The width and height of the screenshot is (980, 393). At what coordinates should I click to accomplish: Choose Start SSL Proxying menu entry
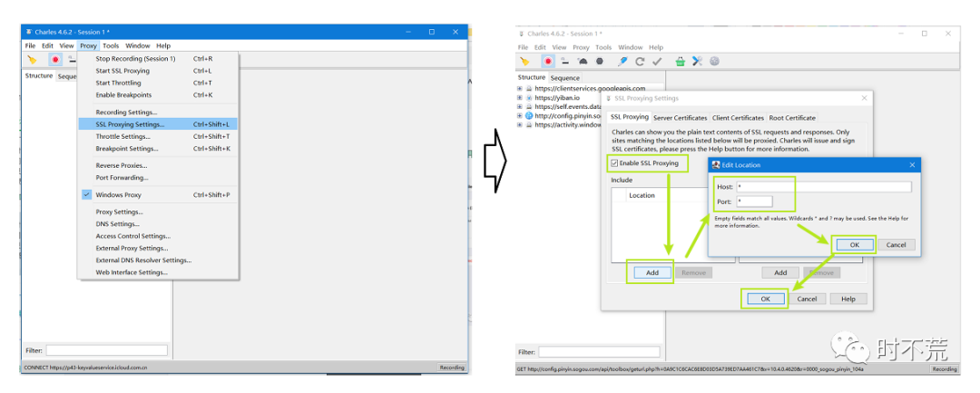tap(158, 71)
